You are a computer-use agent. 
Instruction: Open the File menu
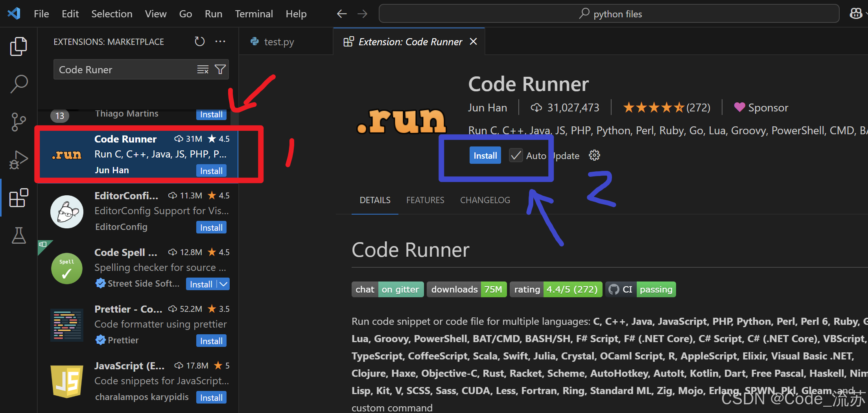pos(41,14)
